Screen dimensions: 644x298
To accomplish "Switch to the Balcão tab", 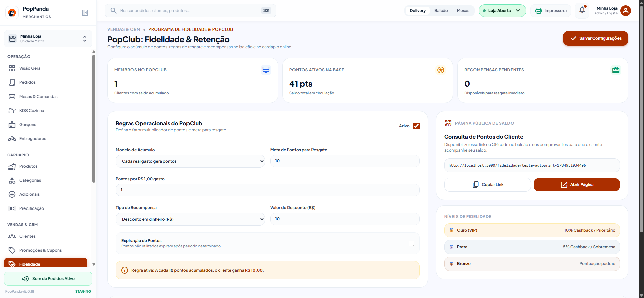I will click(x=441, y=11).
